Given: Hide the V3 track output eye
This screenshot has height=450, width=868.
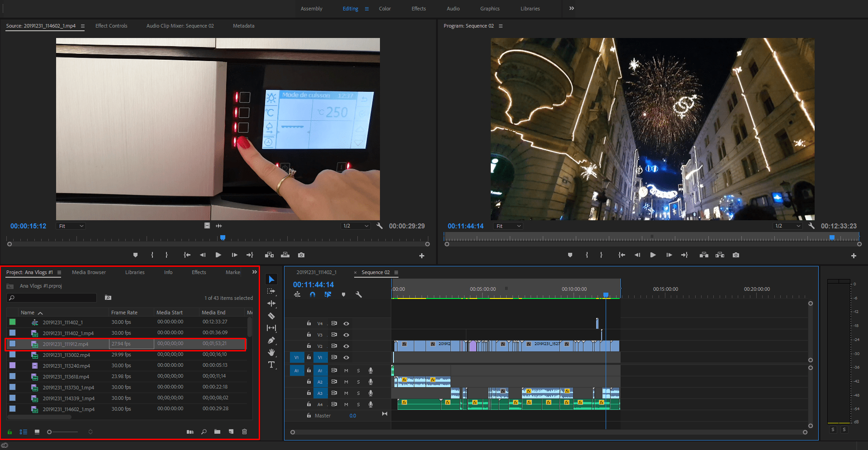Looking at the screenshot, I should (346, 335).
